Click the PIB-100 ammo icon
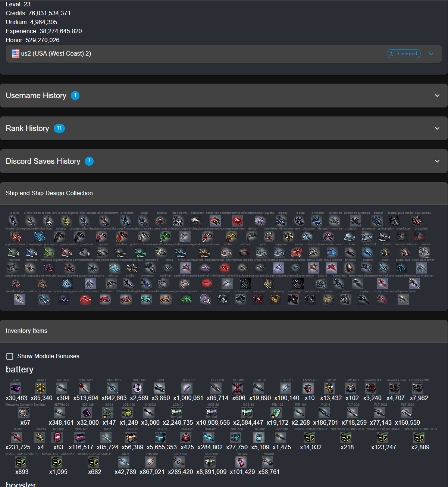 (x=276, y=413)
